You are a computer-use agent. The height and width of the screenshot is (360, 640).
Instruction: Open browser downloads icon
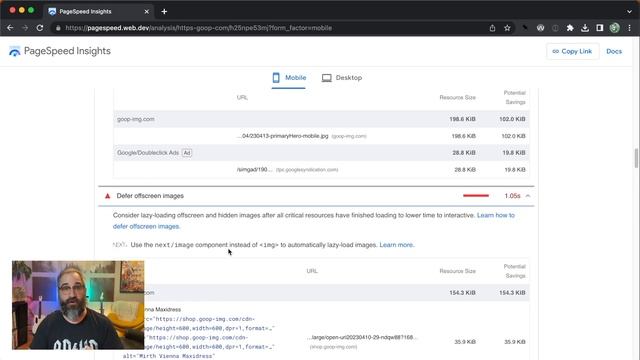tap(584, 28)
